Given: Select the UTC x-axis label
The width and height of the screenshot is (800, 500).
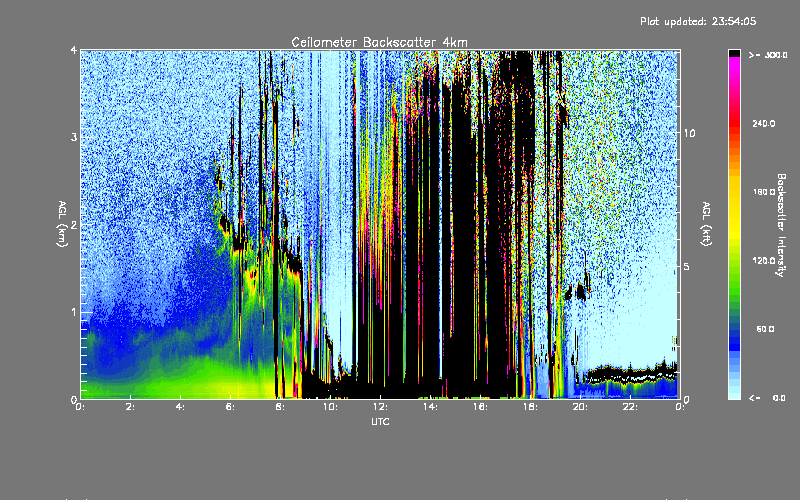Looking at the screenshot, I should tap(380, 421).
